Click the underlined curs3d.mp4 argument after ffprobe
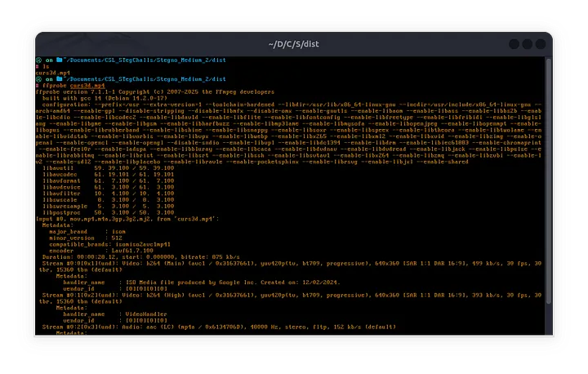 pyautogui.click(x=87, y=86)
